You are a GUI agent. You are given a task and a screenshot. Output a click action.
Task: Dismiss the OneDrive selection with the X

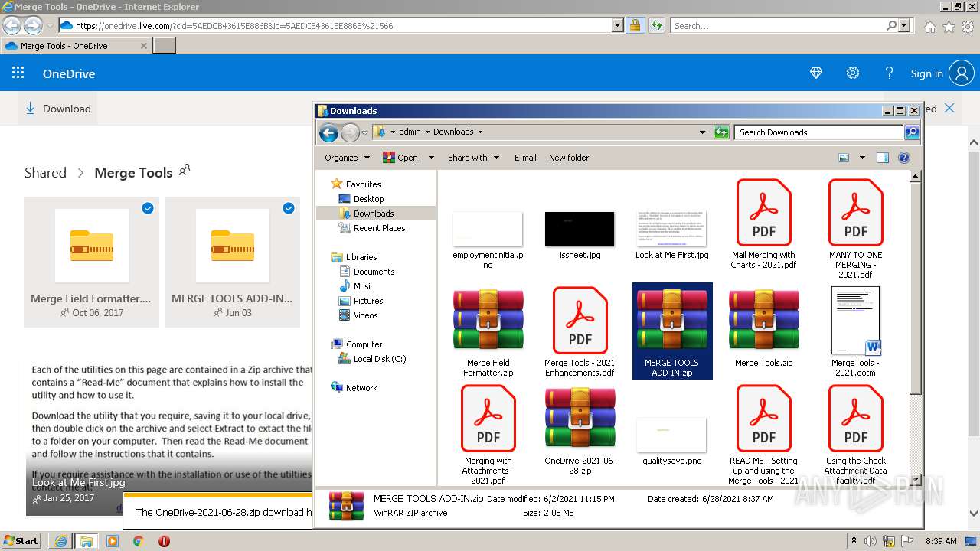[949, 109]
